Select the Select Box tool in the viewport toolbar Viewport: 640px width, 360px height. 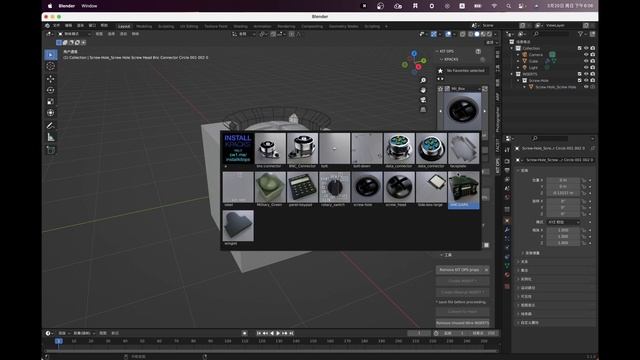click(51, 55)
